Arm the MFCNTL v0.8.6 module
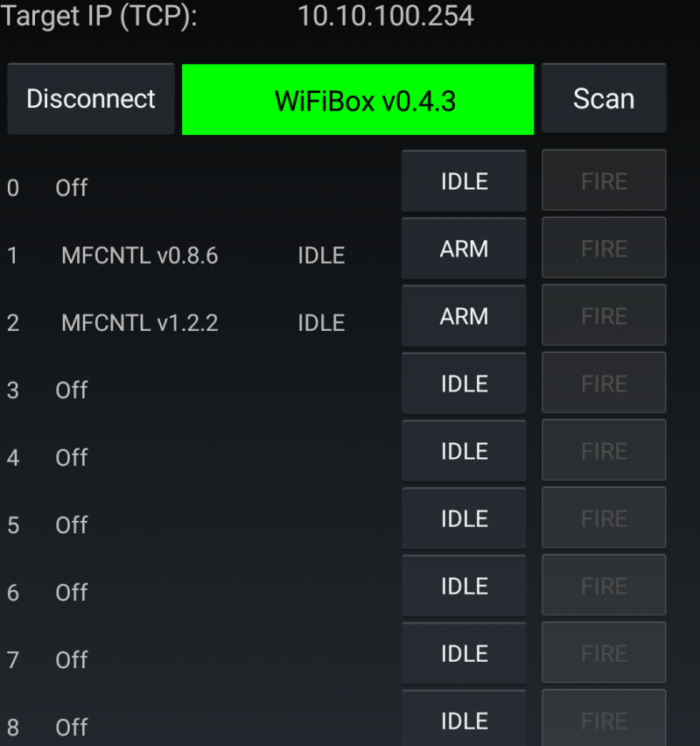This screenshot has height=746, width=700. pyautogui.click(x=464, y=249)
